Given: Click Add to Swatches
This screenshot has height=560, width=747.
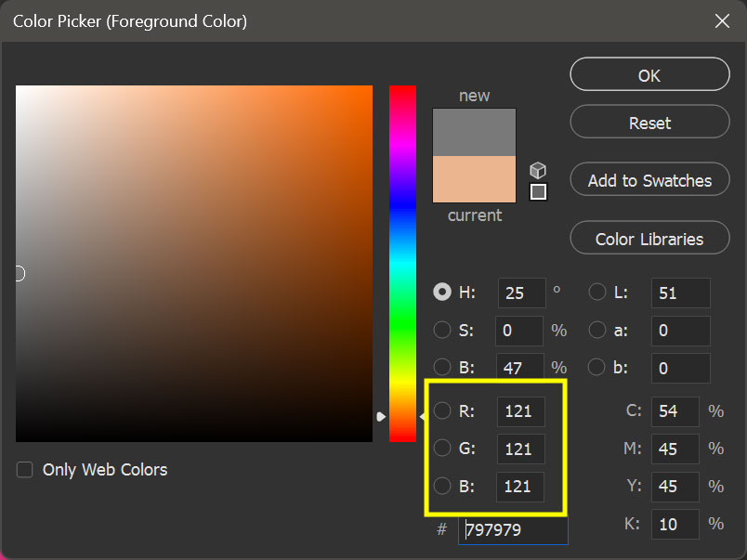Looking at the screenshot, I should point(649,179).
